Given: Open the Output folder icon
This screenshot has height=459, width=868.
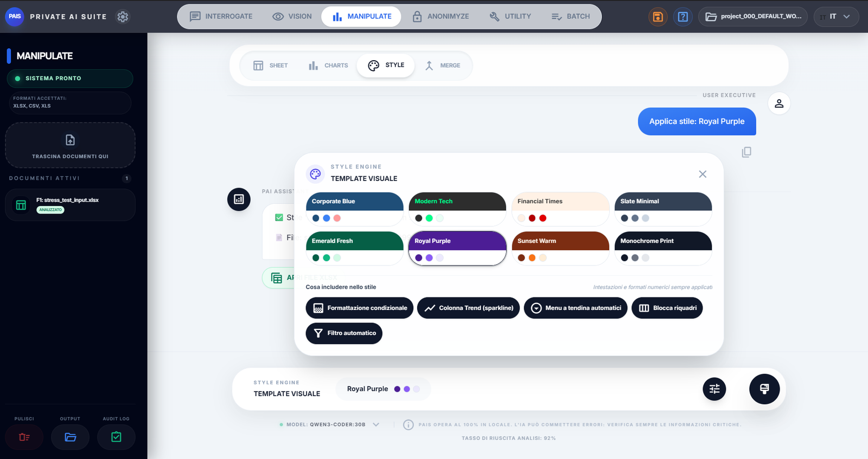Looking at the screenshot, I should [71, 437].
